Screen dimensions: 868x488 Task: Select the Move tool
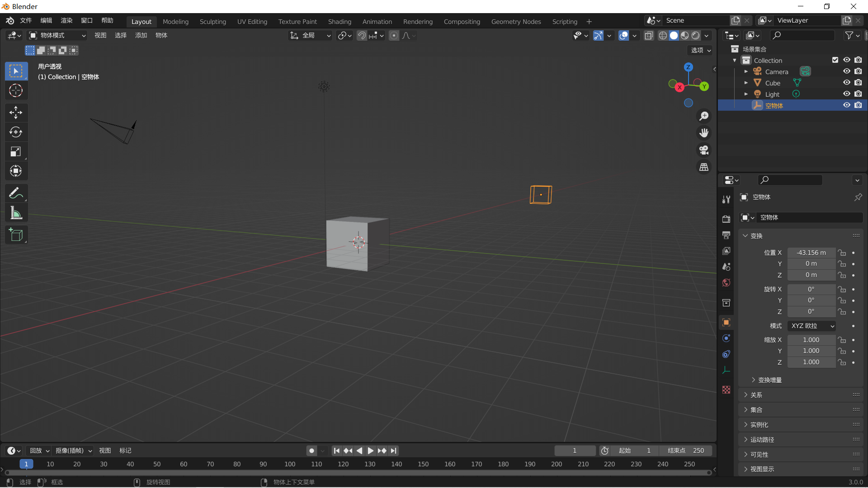click(16, 112)
